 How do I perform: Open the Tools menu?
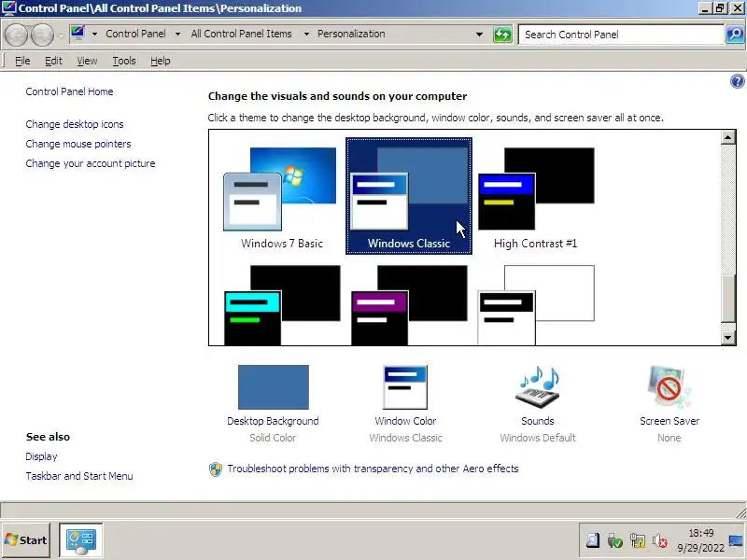click(x=124, y=61)
